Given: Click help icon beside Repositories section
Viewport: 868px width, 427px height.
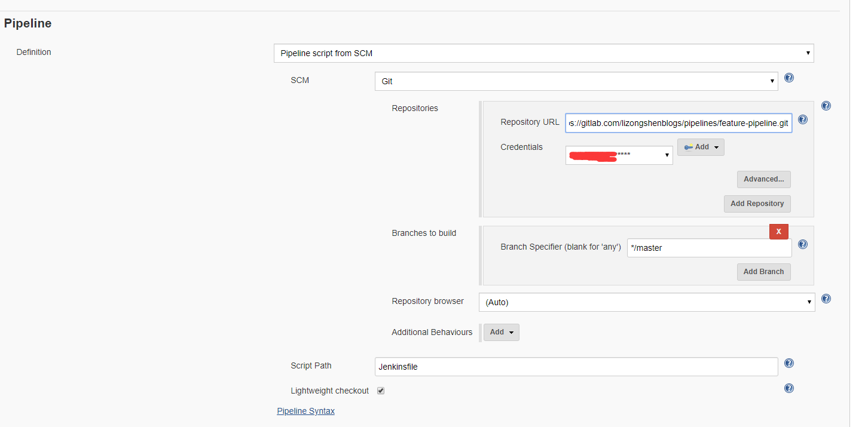Looking at the screenshot, I should (826, 106).
